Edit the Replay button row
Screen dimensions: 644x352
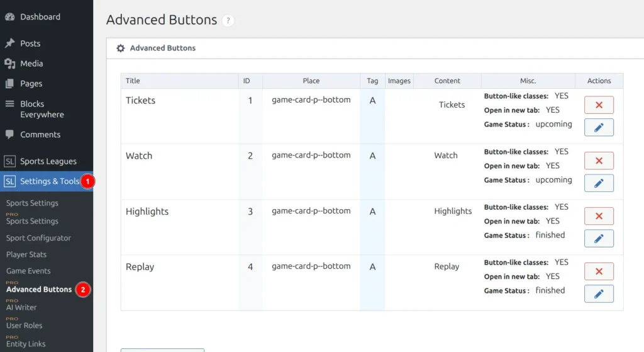(x=599, y=293)
